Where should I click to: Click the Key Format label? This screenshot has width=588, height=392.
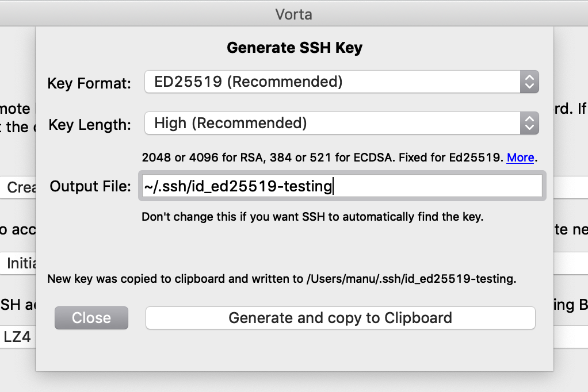click(89, 83)
